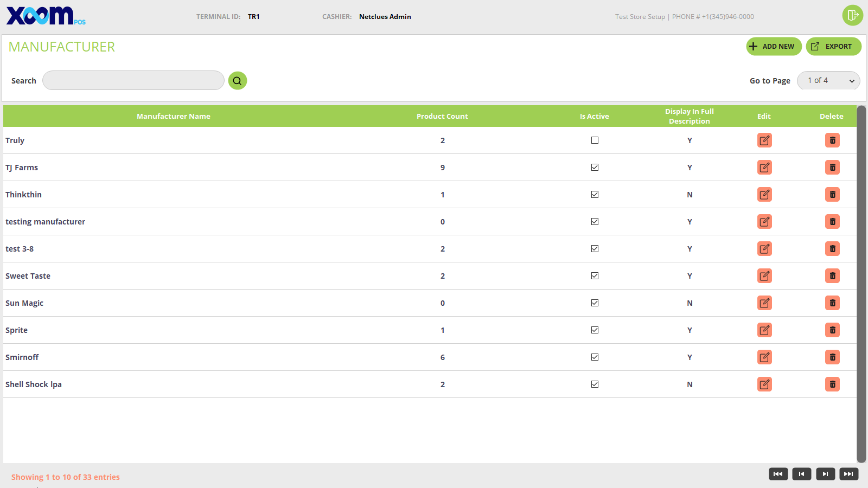
Task: Uncheck Is Active for Thinkthin
Action: coord(595,195)
